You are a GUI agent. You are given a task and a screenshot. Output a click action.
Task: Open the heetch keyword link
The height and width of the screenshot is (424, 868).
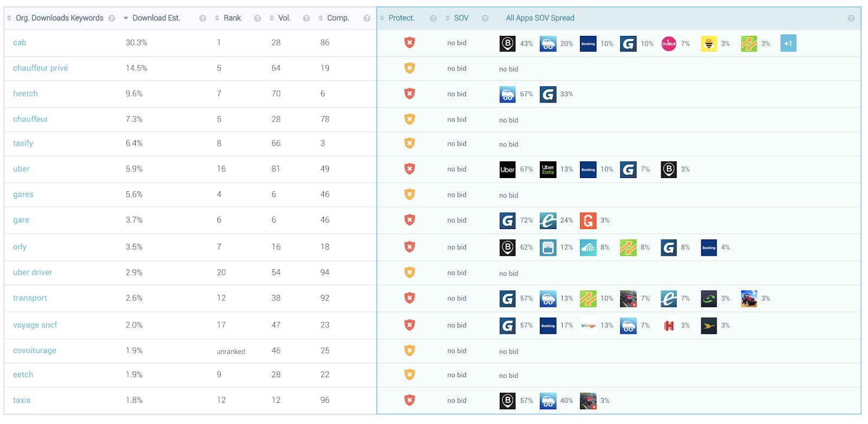pos(25,93)
